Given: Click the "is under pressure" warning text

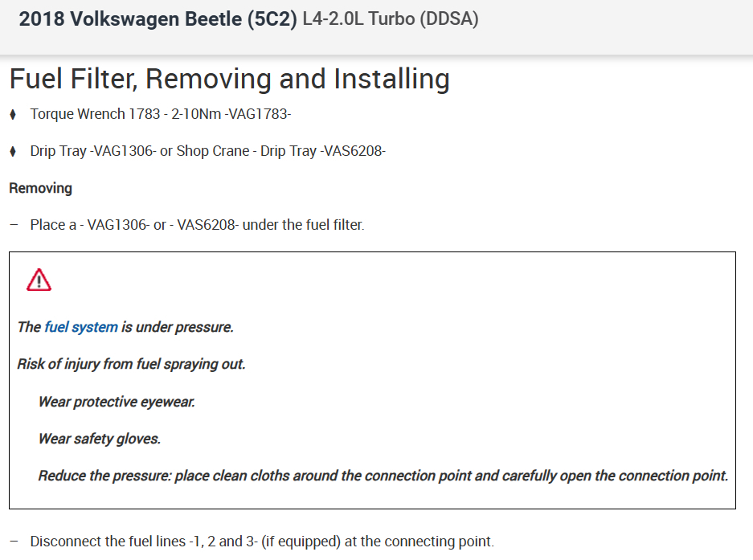Looking at the screenshot, I should (x=178, y=327).
